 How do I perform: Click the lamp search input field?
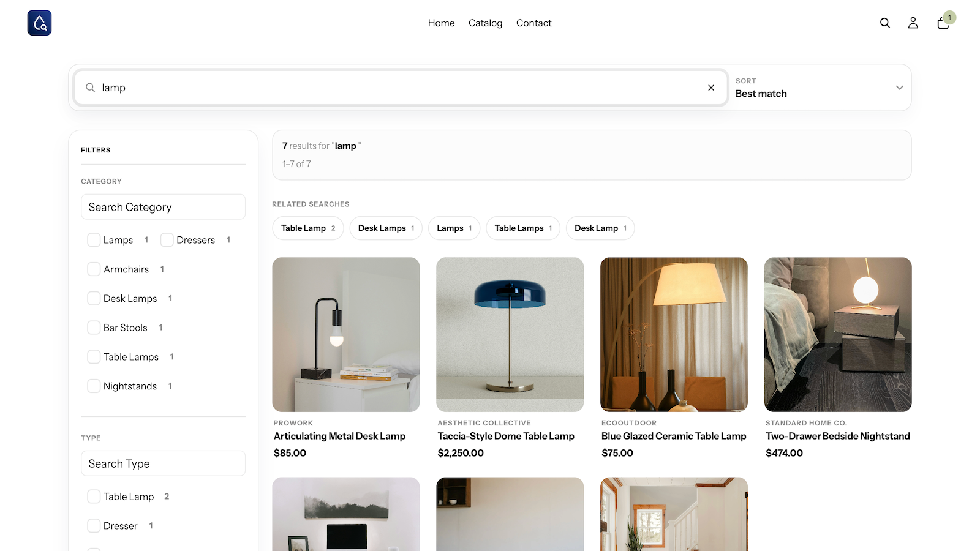click(x=401, y=88)
